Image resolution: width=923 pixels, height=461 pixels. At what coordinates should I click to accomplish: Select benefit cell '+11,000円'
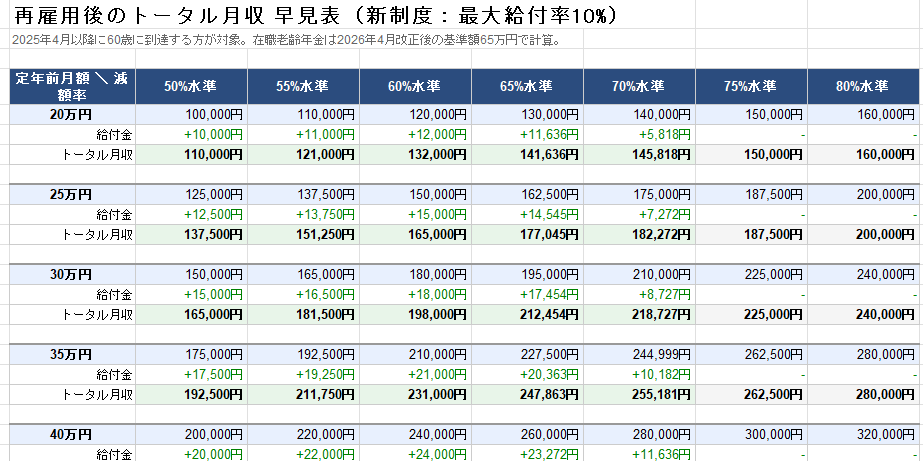303,135
